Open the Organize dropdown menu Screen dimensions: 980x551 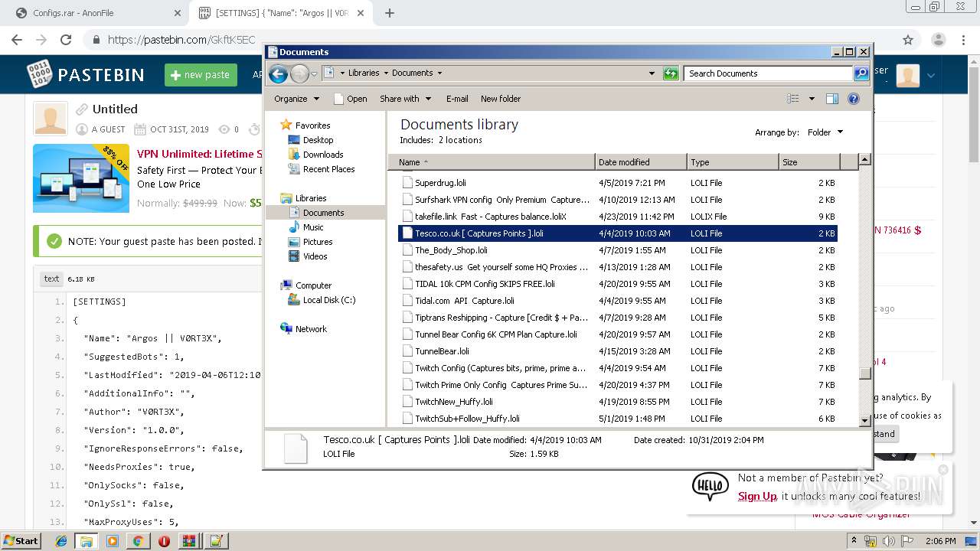point(296,99)
